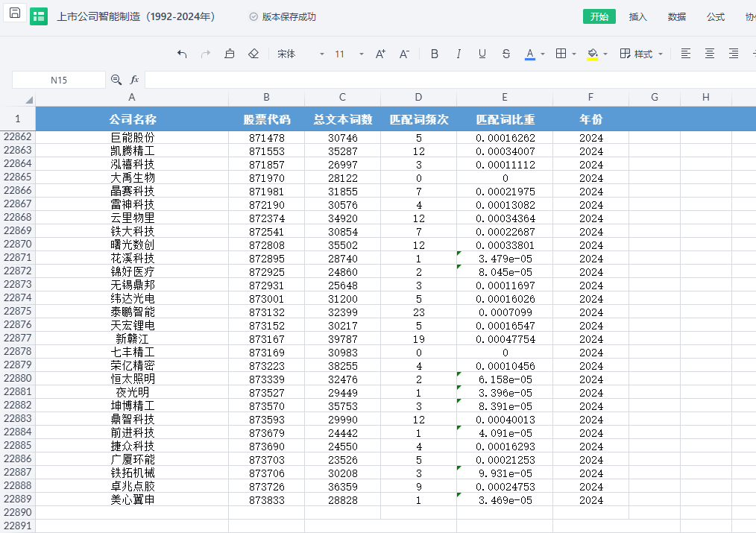756x533 pixels.
Task: Select cell 美心翼申
Action: [x=132, y=500]
